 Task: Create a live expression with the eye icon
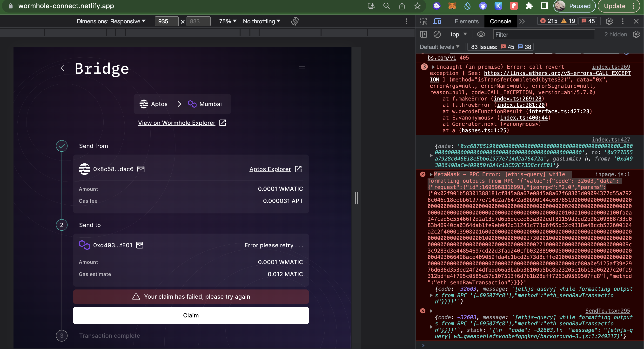(x=481, y=34)
